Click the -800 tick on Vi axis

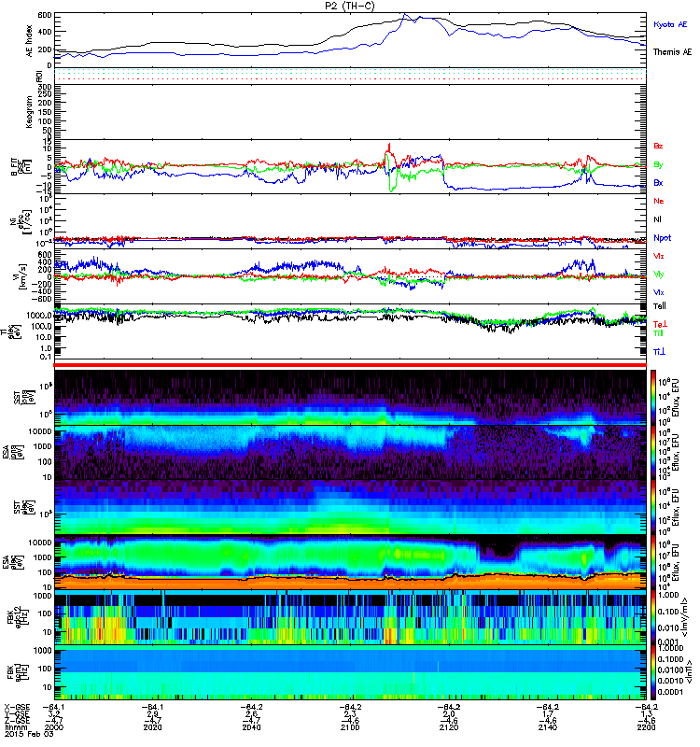coord(41,299)
